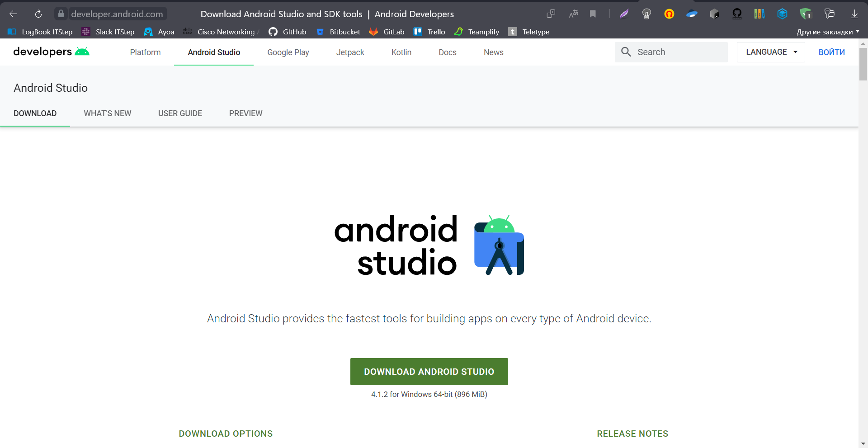Open the News nav item
Screen dimensions: 868x448
click(494, 52)
